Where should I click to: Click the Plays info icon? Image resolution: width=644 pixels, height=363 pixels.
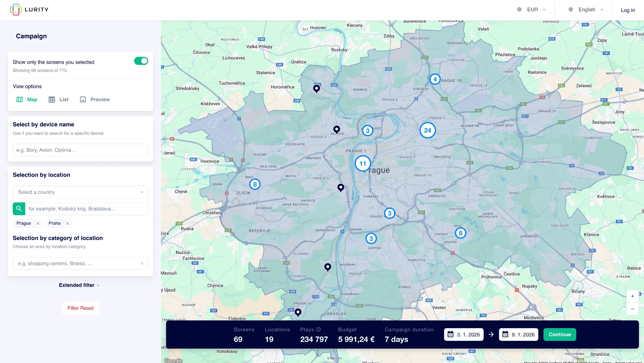pos(318,329)
